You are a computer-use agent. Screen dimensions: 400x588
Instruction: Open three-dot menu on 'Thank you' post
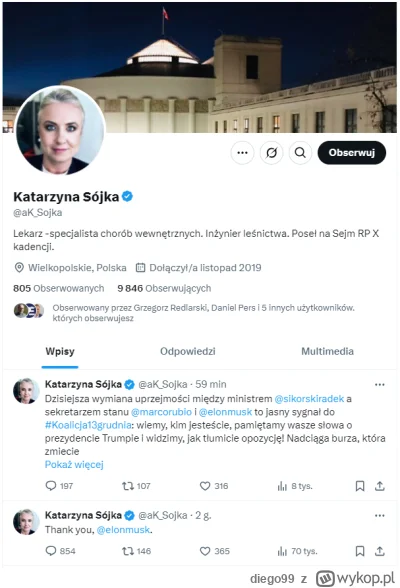(x=380, y=516)
